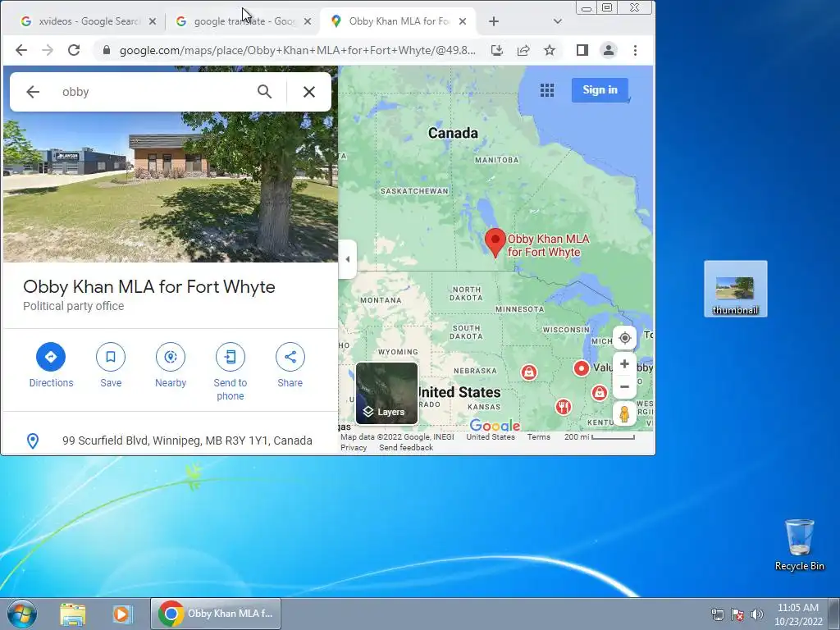Click the Directions icon button
The height and width of the screenshot is (630, 840).
[51, 357]
